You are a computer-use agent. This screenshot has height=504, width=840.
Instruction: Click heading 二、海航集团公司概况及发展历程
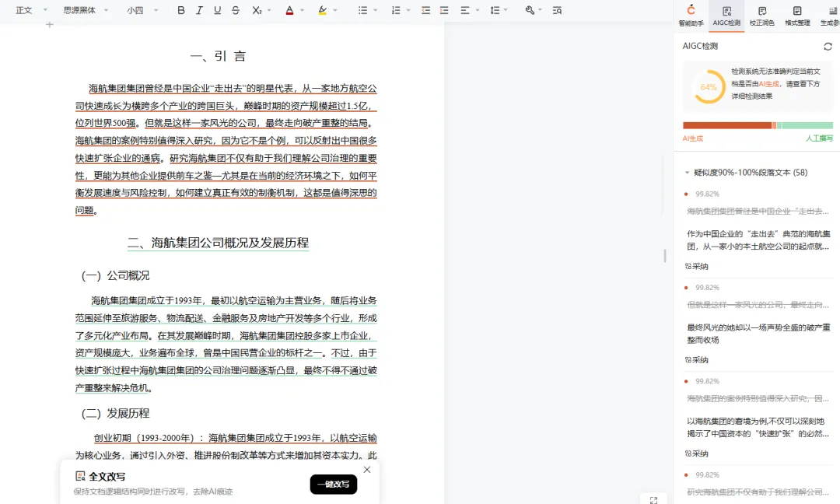tap(218, 243)
